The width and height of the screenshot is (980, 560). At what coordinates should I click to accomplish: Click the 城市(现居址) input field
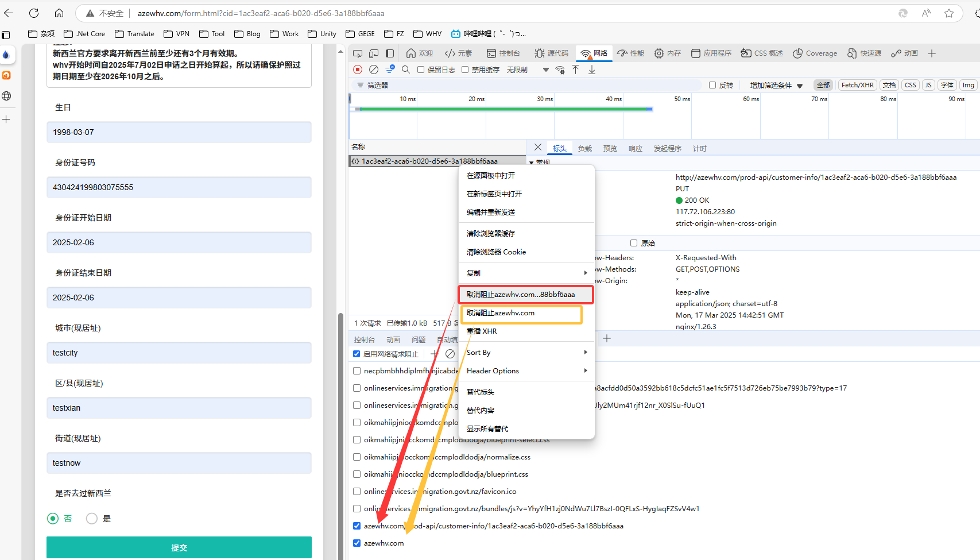pos(179,353)
